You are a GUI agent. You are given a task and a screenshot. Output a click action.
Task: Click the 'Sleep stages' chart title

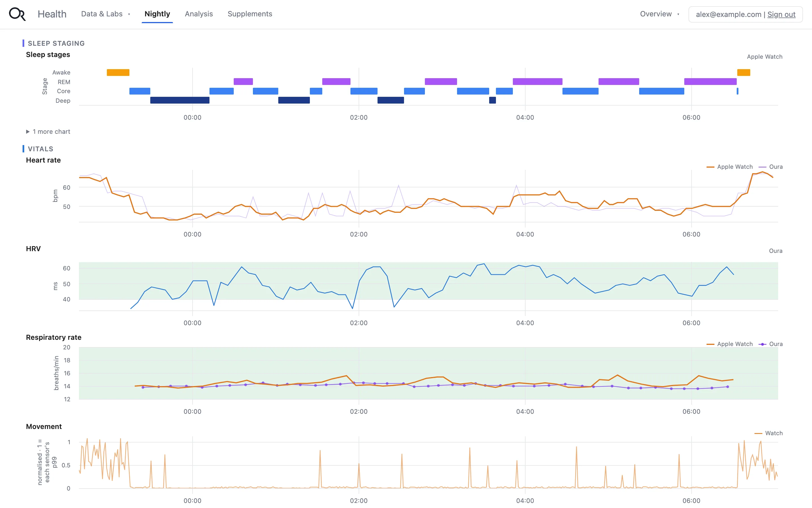pyautogui.click(x=48, y=54)
